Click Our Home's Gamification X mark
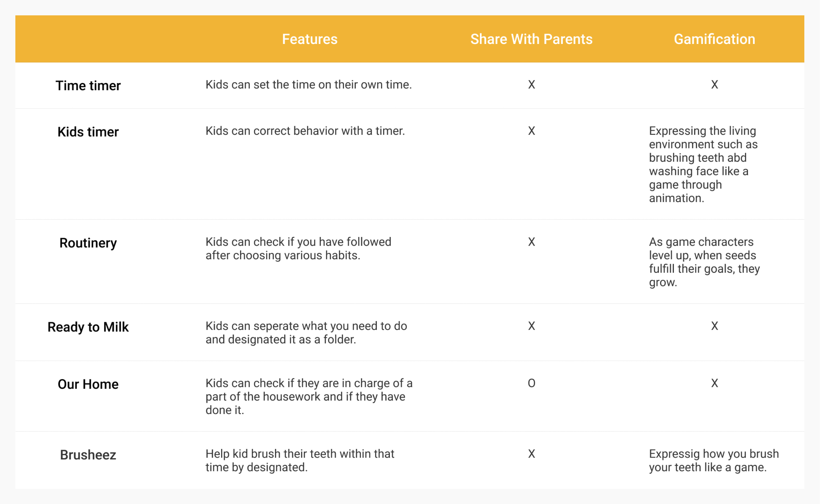Viewport: 820px width, 504px height. coord(714,383)
